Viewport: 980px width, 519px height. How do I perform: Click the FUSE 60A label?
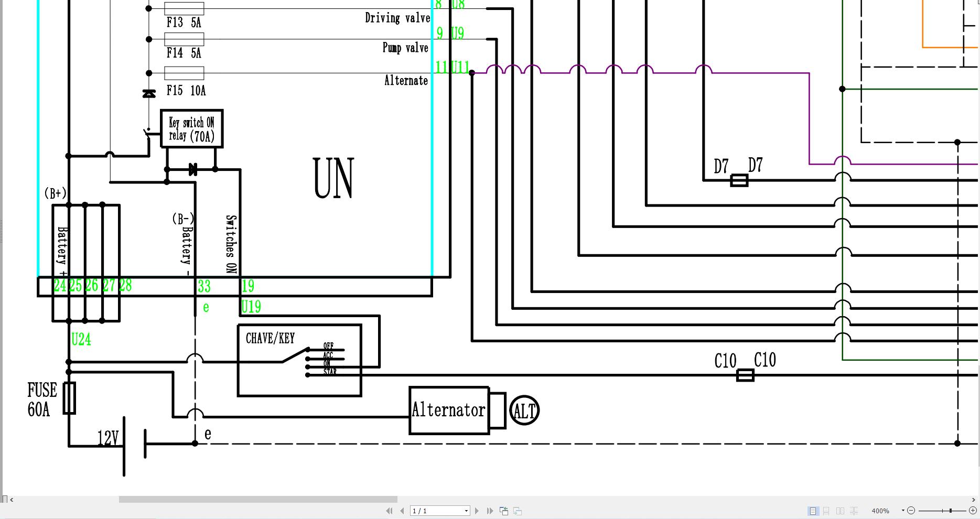(42, 399)
